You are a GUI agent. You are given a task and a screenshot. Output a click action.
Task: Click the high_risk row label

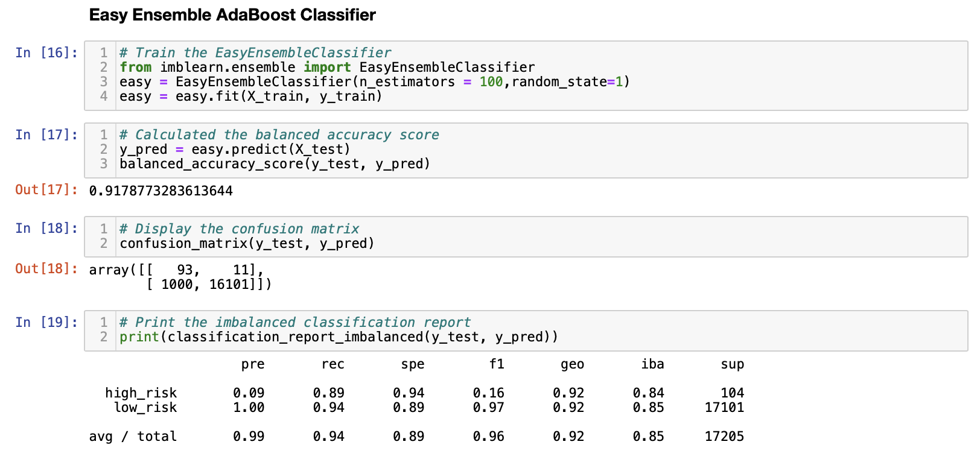[141, 393]
